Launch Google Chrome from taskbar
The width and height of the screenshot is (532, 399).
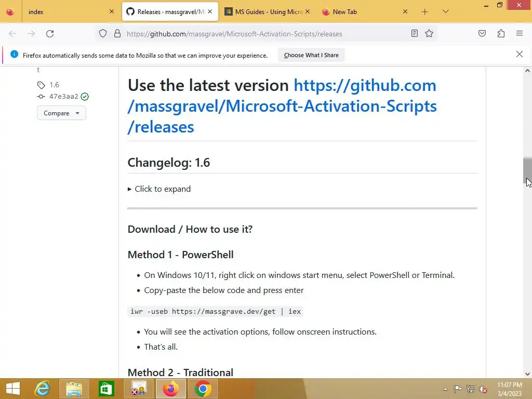point(203,389)
